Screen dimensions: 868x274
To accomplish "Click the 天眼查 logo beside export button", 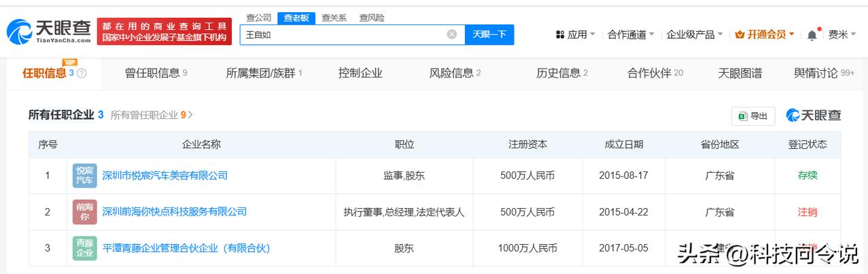I will click(x=814, y=116).
